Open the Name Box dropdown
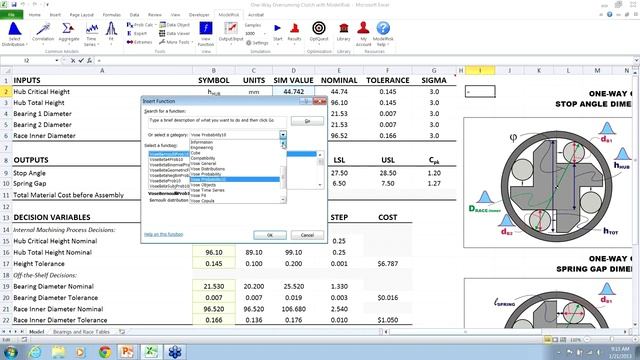640x360 pixels. tap(57, 60)
